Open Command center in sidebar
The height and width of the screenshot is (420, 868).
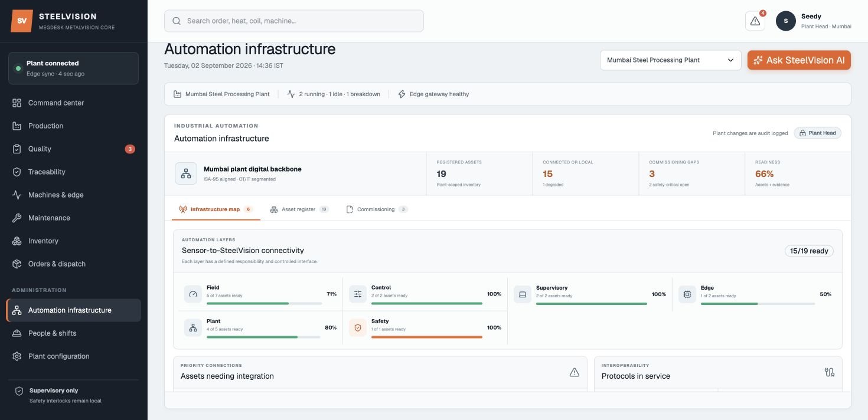74,103
